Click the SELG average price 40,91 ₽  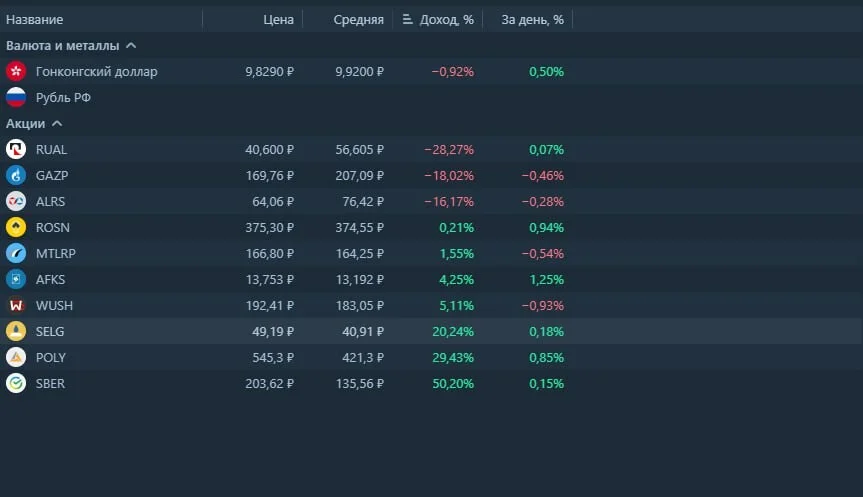tap(363, 331)
